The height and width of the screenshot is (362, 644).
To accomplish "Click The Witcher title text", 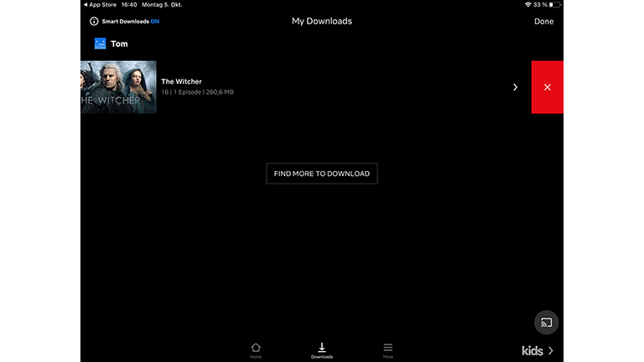I will point(181,81).
